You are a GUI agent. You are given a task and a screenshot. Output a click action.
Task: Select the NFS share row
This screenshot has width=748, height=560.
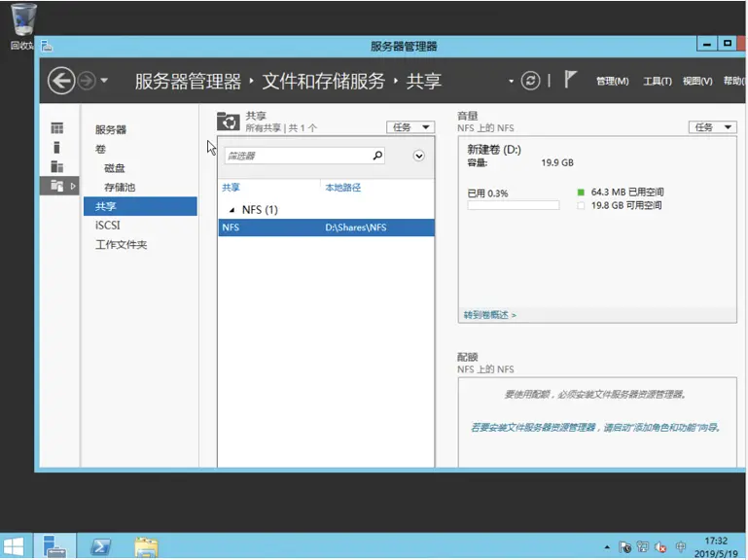click(x=326, y=227)
